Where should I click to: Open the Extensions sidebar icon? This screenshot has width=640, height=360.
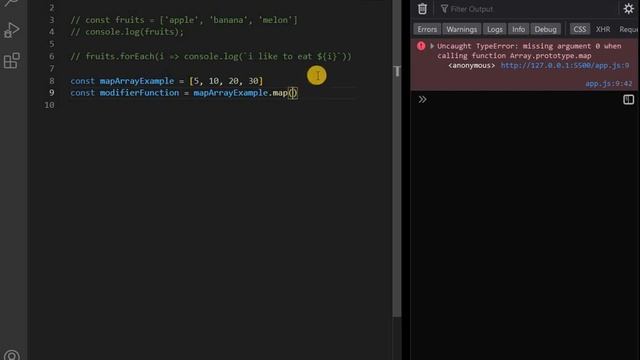tap(11, 60)
